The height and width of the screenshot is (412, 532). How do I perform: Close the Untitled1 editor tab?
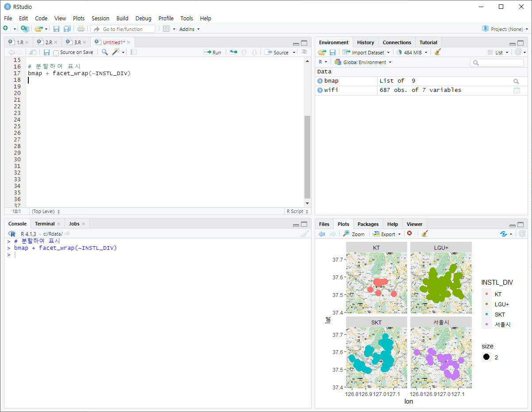[x=129, y=42]
